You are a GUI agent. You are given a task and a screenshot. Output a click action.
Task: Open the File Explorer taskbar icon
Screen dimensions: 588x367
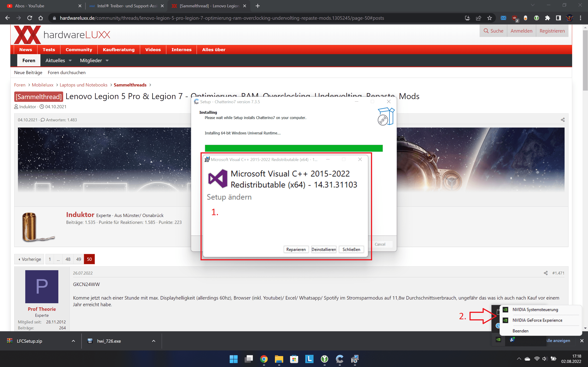tap(279, 359)
